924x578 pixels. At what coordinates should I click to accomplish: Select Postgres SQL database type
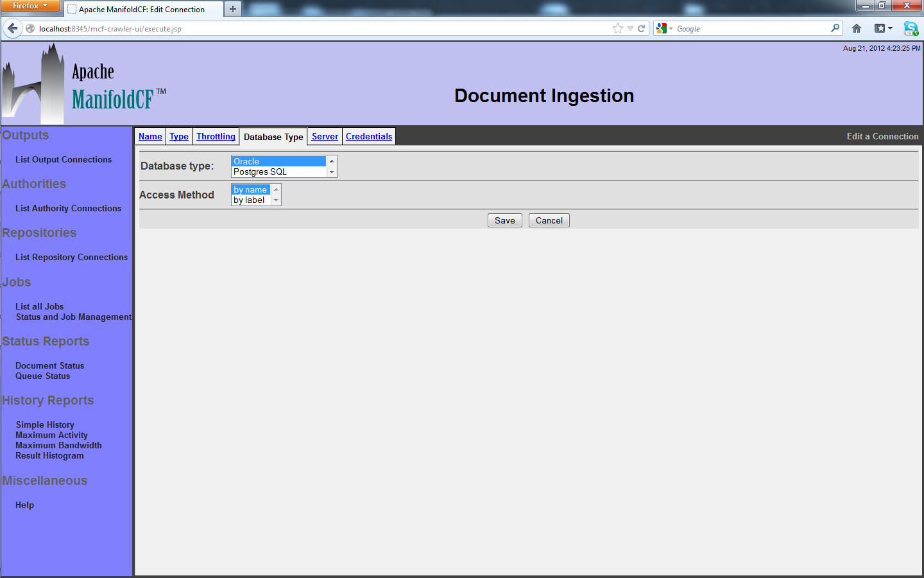[x=278, y=171]
